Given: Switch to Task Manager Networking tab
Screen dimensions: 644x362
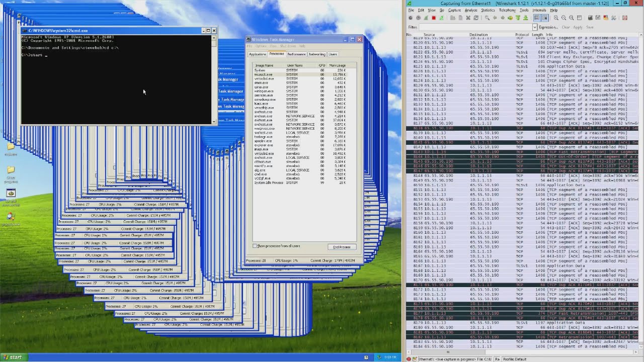Looking at the screenshot, I should click(317, 54).
